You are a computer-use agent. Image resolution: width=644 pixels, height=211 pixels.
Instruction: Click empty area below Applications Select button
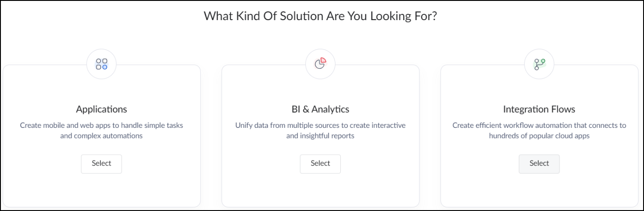tap(102, 190)
